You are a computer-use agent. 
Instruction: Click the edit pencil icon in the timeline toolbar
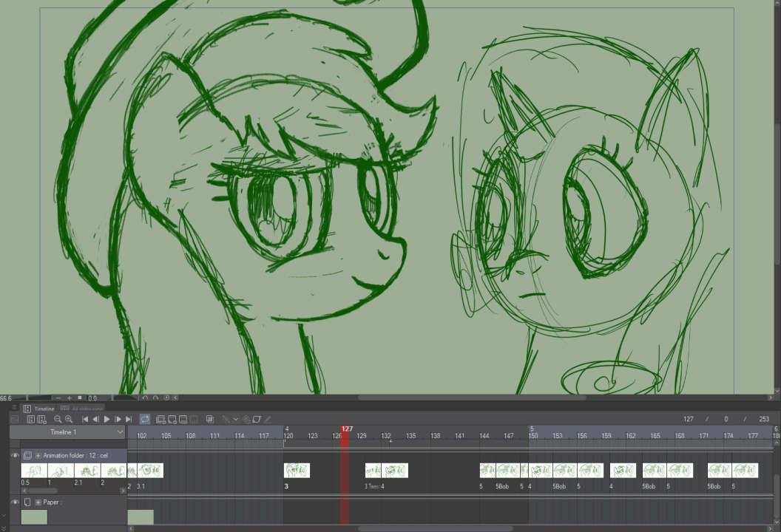click(268, 420)
